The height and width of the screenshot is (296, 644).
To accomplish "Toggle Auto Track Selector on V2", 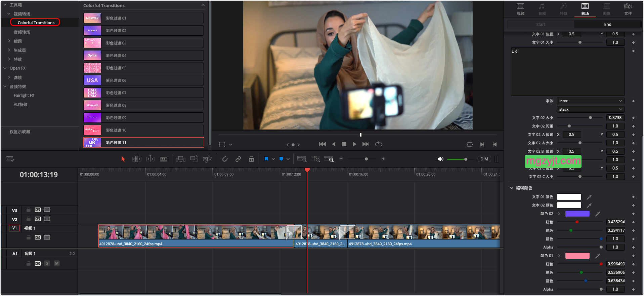I will pyautogui.click(x=38, y=219).
